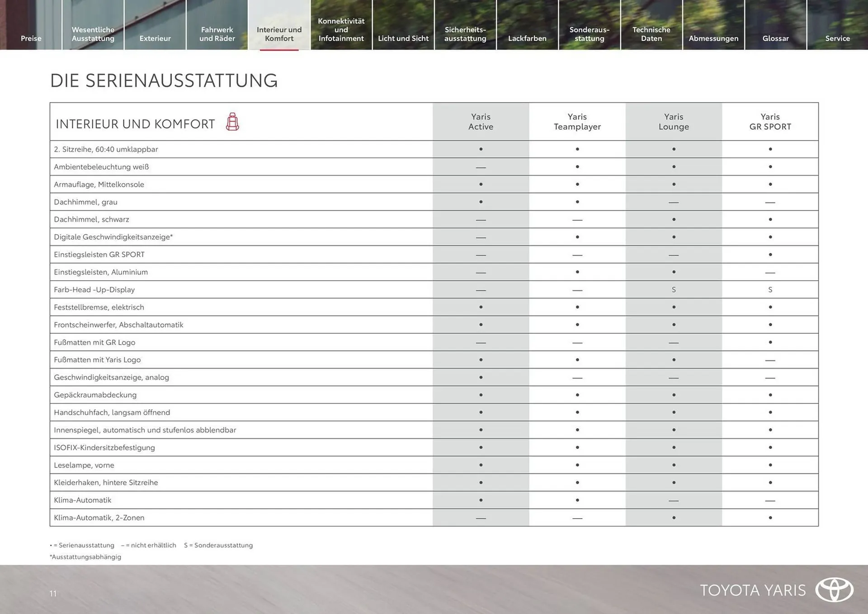Select the Konnektivität und Infotainment tab
The height and width of the screenshot is (614, 868).
click(341, 29)
